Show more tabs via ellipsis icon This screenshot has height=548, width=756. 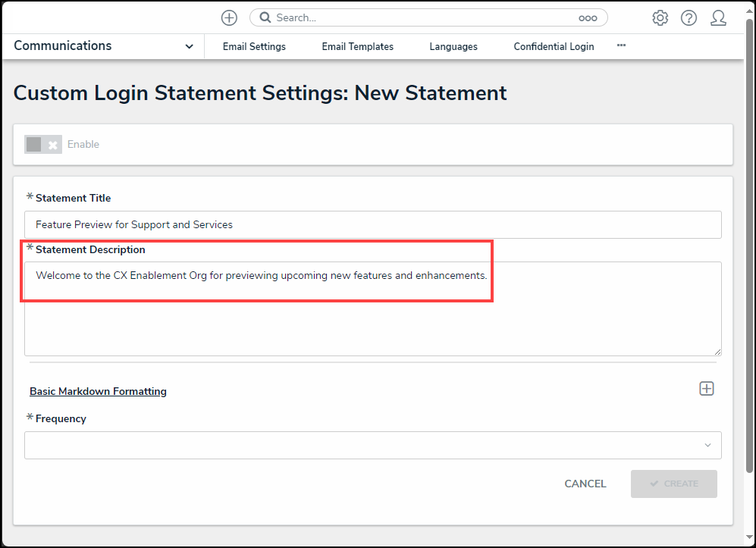621,45
